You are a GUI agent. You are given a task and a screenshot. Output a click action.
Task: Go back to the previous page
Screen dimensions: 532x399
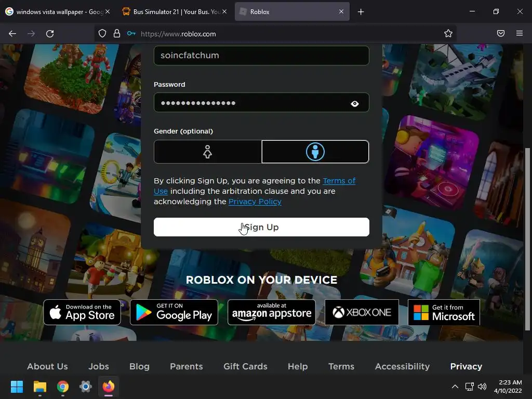click(x=12, y=34)
